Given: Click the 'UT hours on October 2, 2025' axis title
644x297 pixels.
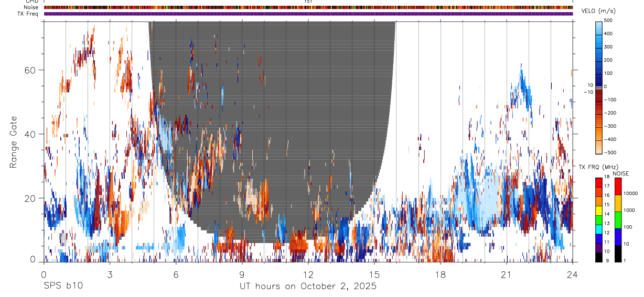Looking at the screenshot, I should tap(308, 286).
